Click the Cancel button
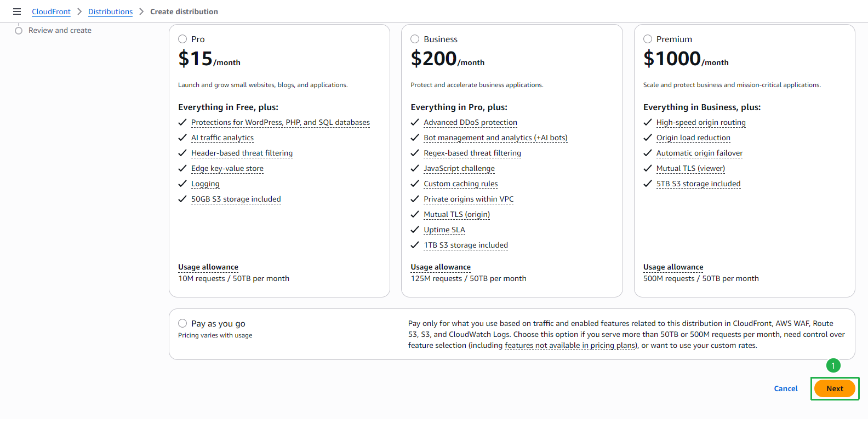Screen dimensions: 868x435 [786, 388]
